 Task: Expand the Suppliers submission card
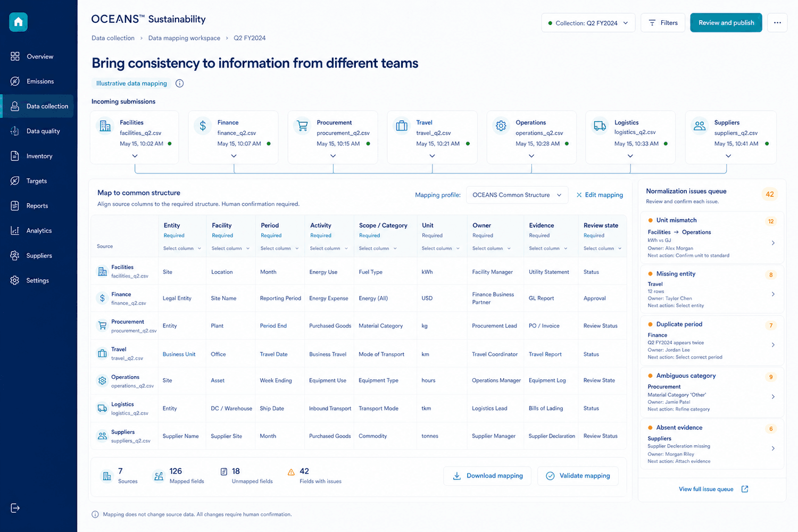728,156
